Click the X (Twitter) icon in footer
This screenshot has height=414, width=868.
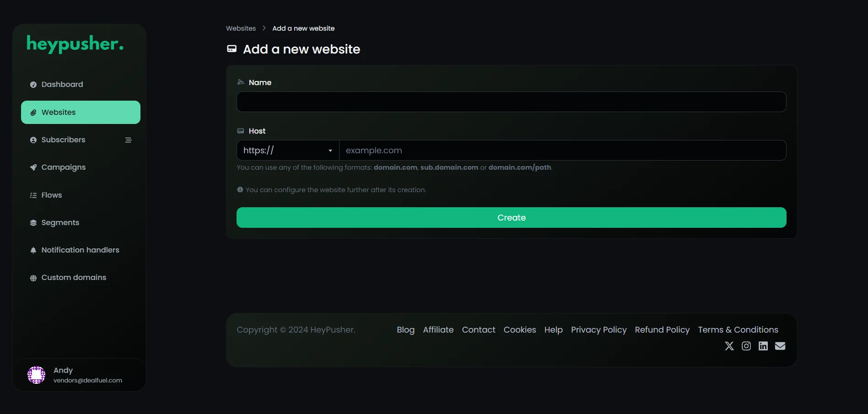(x=729, y=346)
